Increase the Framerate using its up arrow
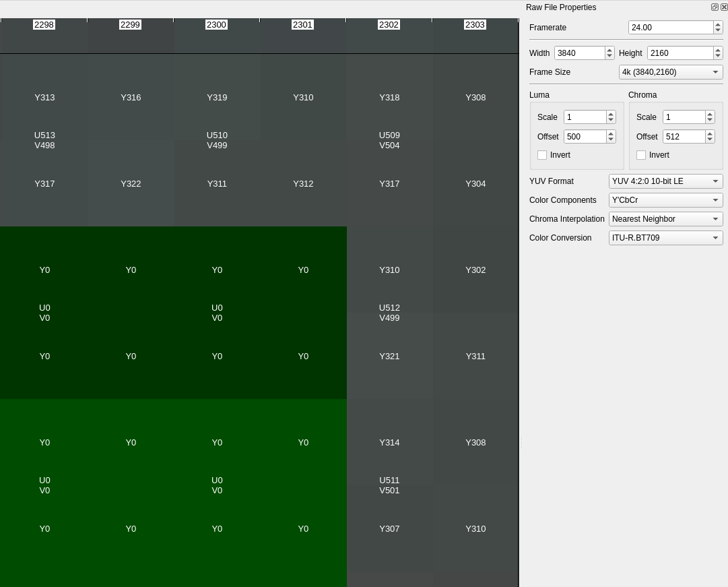 (x=719, y=24)
